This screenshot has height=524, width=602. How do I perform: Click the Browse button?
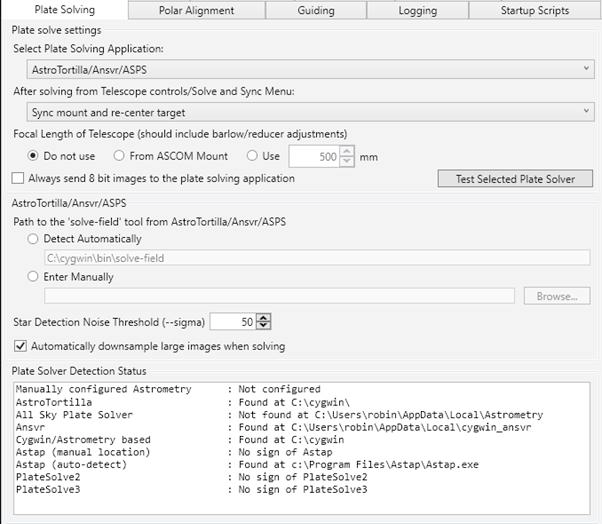[556, 296]
